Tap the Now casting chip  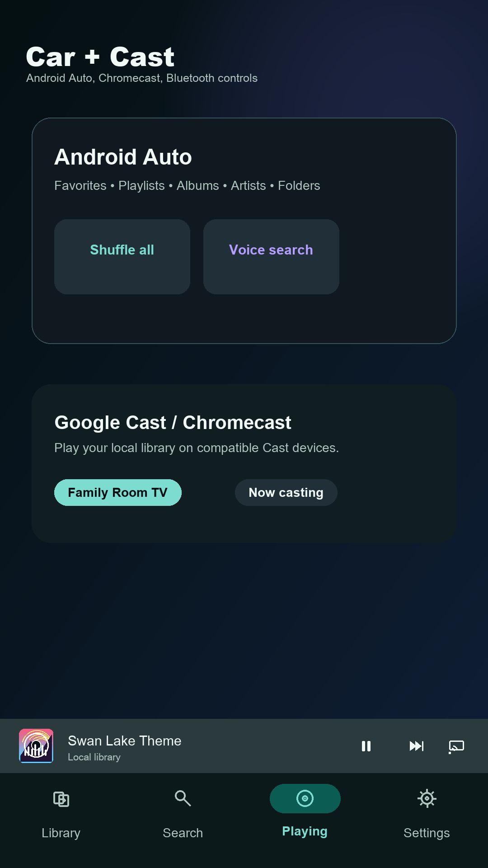286,492
